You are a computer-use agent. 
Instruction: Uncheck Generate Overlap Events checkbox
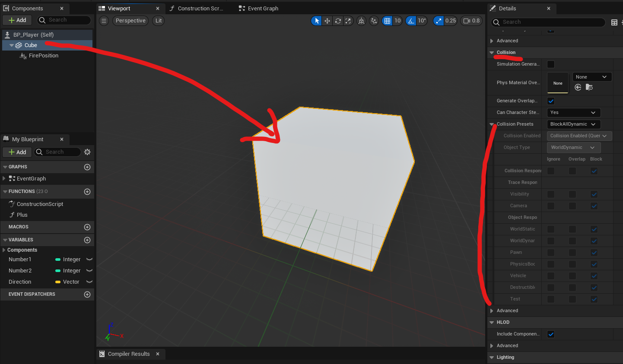click(551, 101)
